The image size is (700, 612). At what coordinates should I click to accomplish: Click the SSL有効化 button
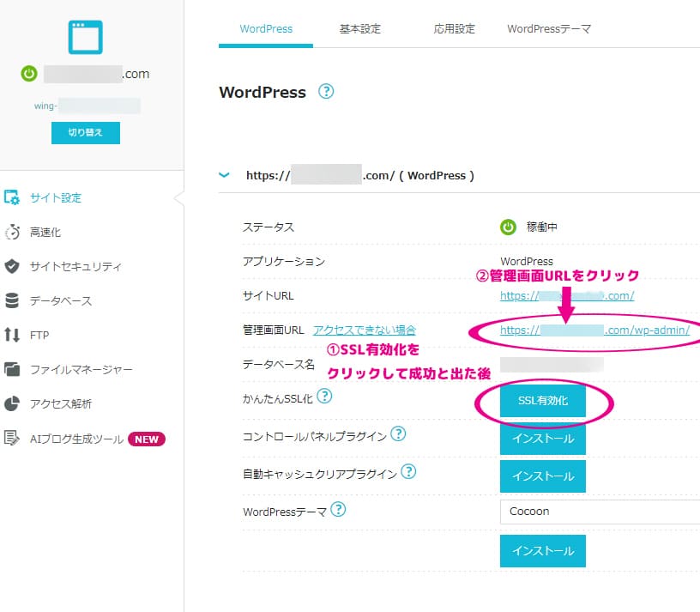543,401
